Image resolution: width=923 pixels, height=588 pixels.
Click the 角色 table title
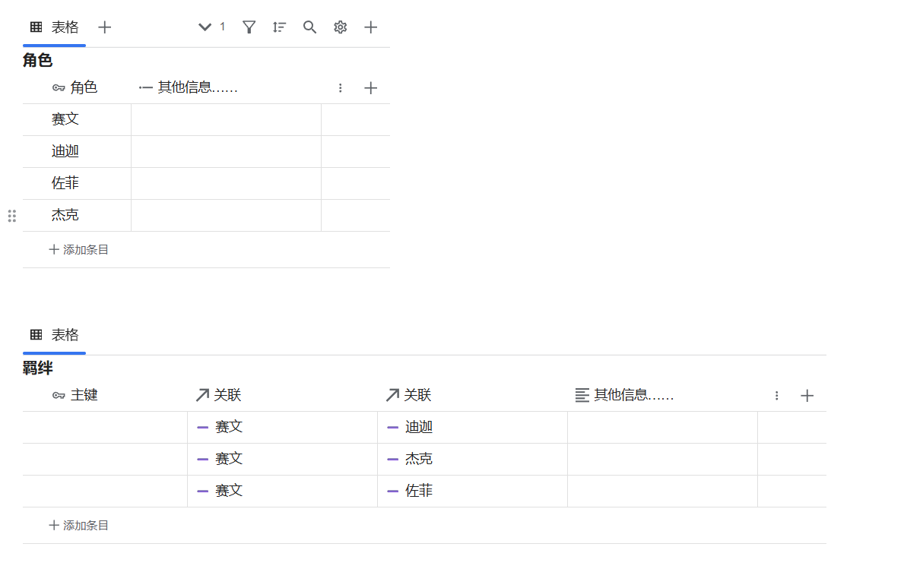37,61
